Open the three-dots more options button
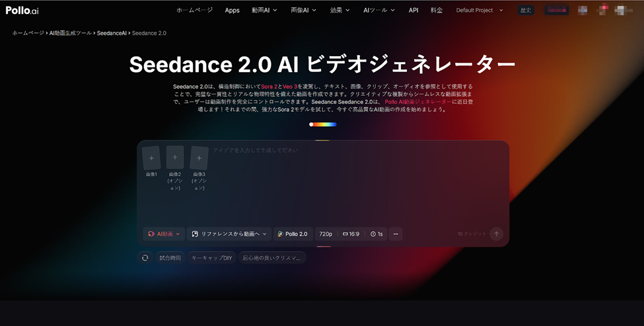Screen dimensions: 644x326 (396, 234)
